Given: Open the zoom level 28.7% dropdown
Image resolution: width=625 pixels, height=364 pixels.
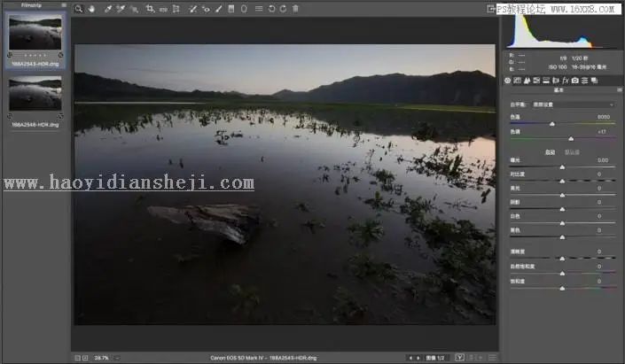Looking at the screenshot, I should tap(106, 358).
